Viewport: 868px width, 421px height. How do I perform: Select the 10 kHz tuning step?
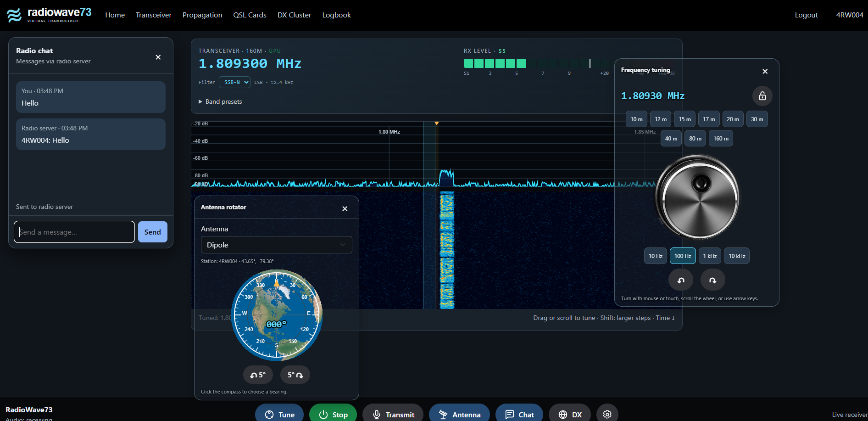coord(737,256)
